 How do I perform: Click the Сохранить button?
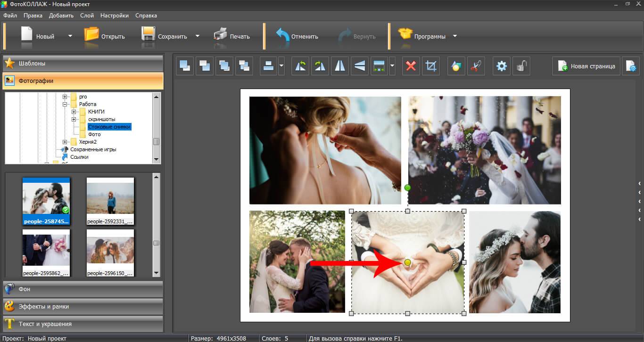(x=165, y=36)
